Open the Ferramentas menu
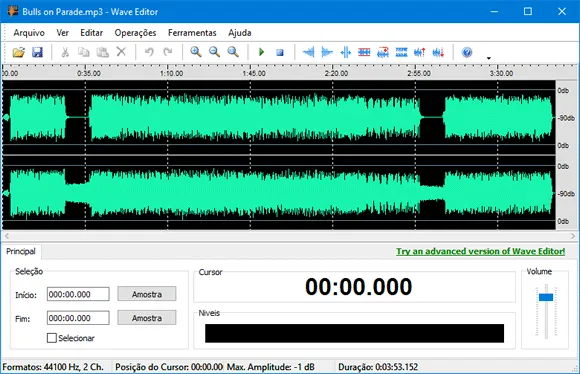This screenshot has width=580, height=374. tap(192, 33)
